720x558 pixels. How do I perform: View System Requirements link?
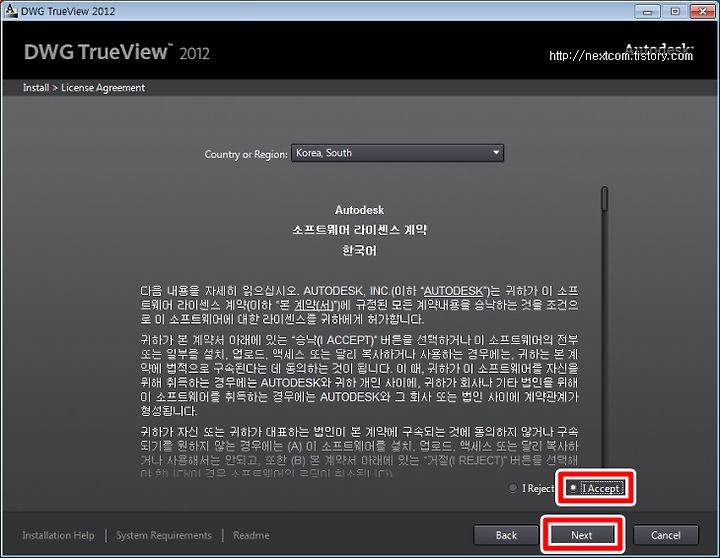(163, 535)
